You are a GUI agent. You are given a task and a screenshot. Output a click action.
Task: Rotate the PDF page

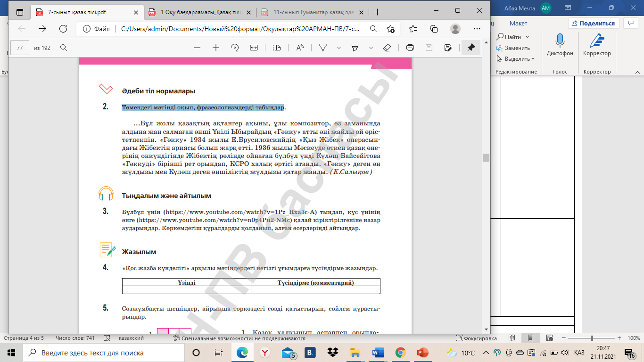pos(235,48)
